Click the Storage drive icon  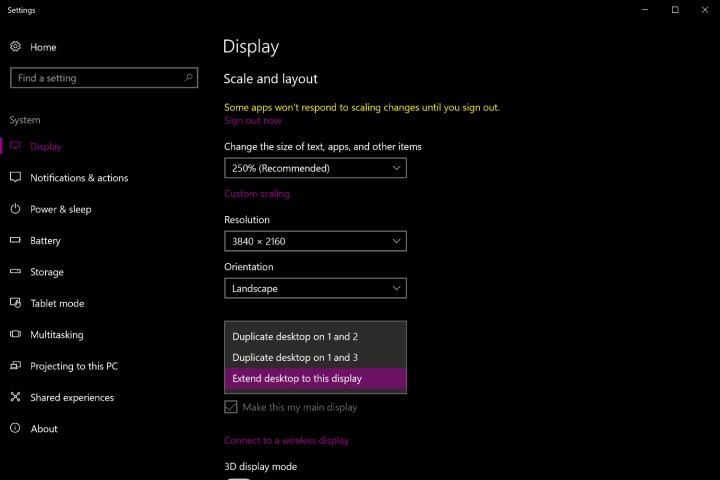coord(15,272)
